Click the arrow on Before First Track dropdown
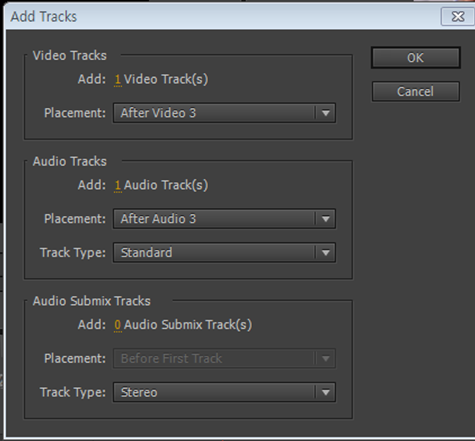The image size is (475, 441). (x=326, y=359)
